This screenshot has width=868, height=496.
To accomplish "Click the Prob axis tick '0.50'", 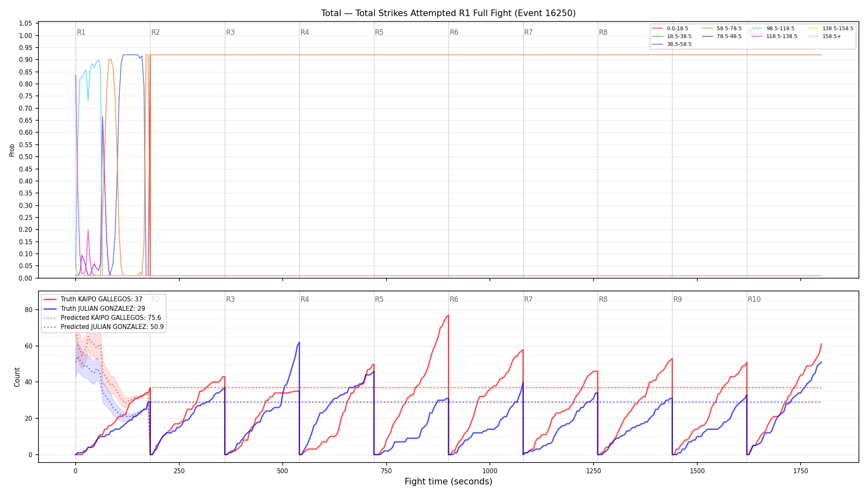I will (26, 157).
